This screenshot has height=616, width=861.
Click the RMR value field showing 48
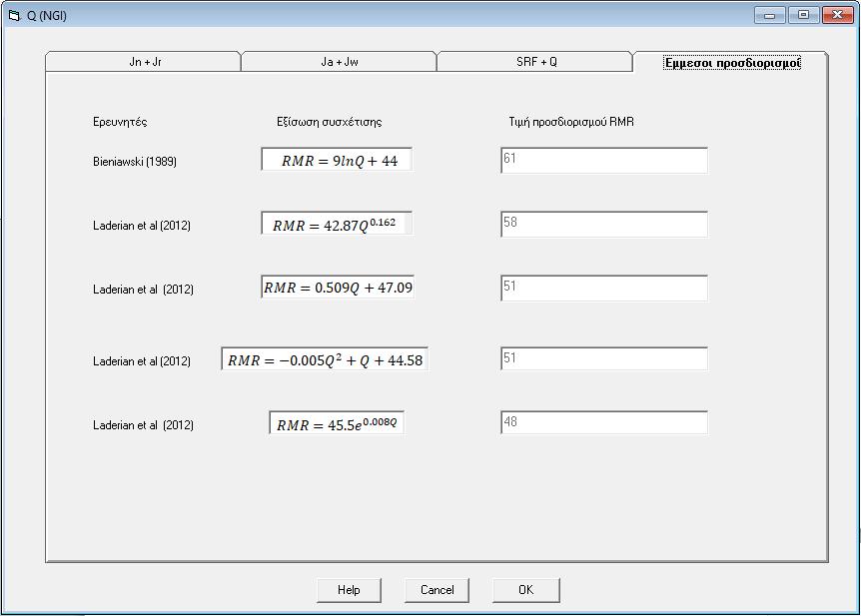(604, 422)
